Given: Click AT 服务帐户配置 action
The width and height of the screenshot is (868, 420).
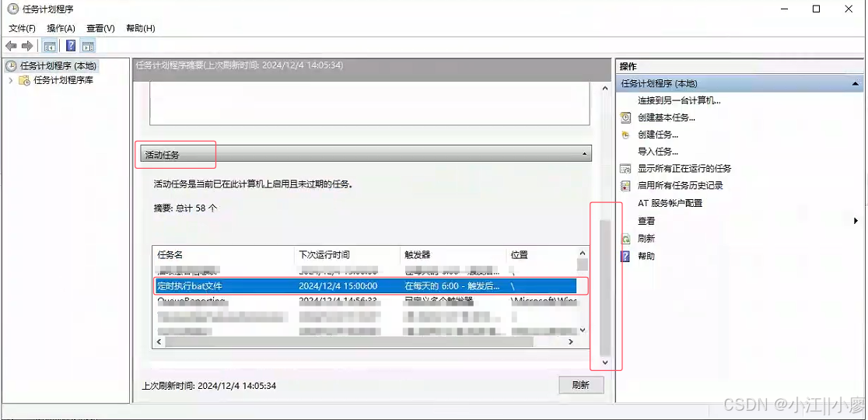Looking at the screenshot, I should click(670, 204).
